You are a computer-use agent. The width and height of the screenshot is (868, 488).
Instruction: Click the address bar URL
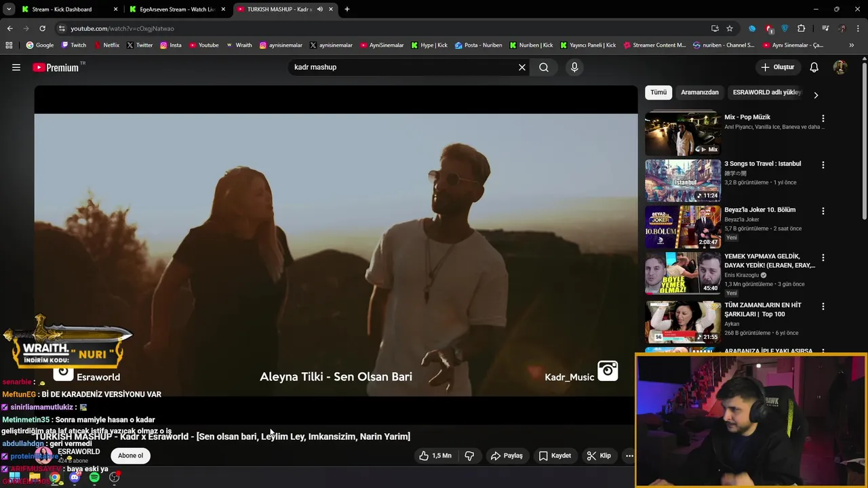click(x=122, y=28)
